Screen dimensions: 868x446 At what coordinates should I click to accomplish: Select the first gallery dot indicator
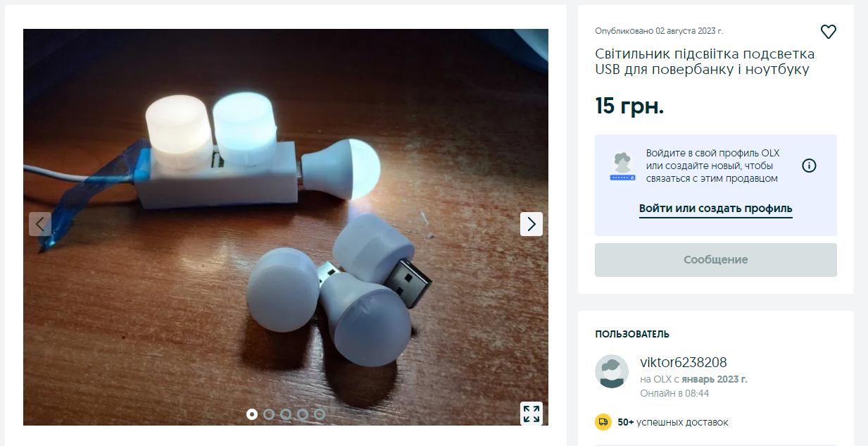pyautogui.click(x=252, y=414)
